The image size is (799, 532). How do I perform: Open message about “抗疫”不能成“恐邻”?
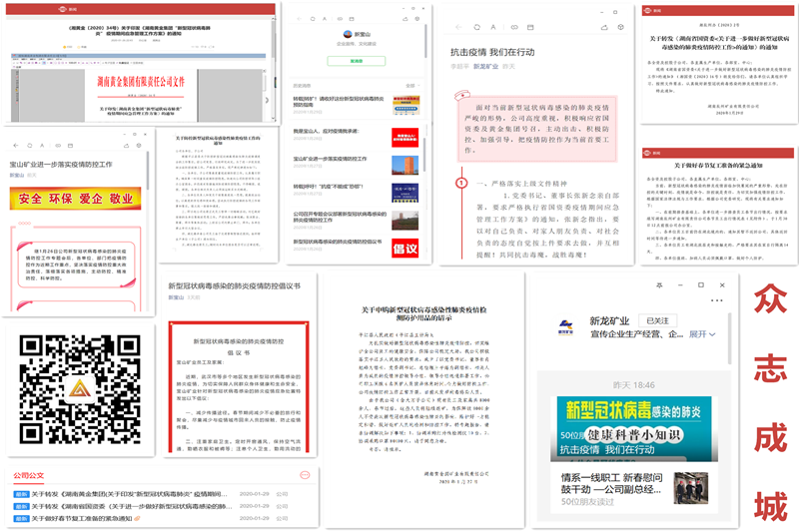(x=356, y=193)
